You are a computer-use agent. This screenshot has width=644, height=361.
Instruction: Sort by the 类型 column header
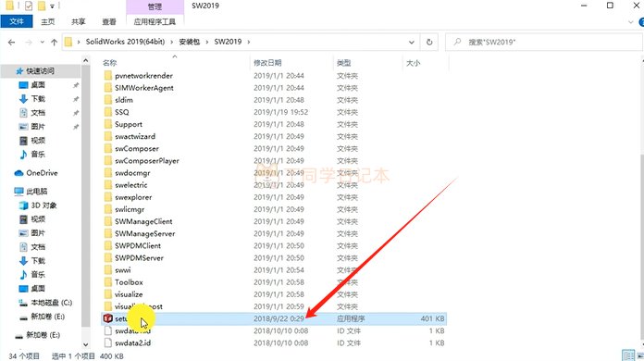(344, 63)
